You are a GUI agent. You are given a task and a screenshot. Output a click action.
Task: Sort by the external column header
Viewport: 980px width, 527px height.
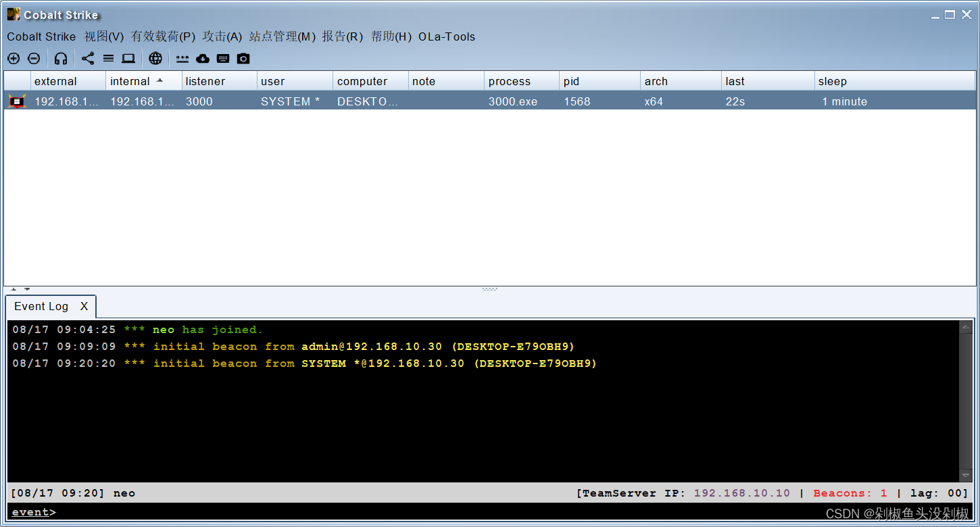pos(68,81)
